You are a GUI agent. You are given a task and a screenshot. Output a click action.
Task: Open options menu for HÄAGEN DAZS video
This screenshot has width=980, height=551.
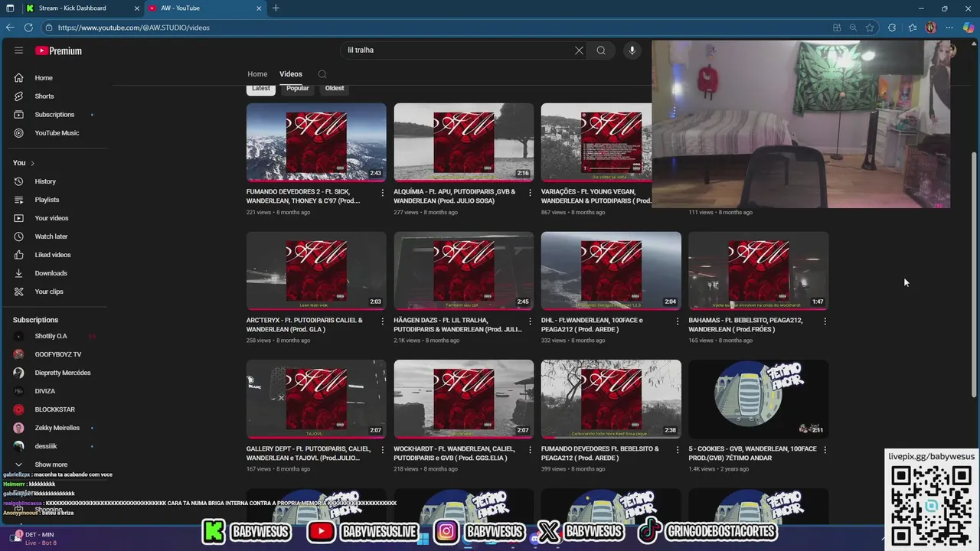pyautogui.click(x=530, y=321)
